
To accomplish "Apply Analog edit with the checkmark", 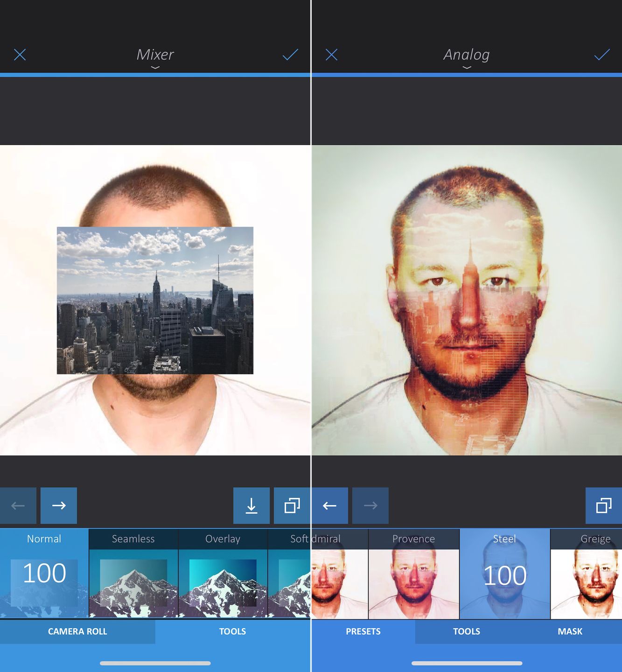I will [x=602, y=55].
